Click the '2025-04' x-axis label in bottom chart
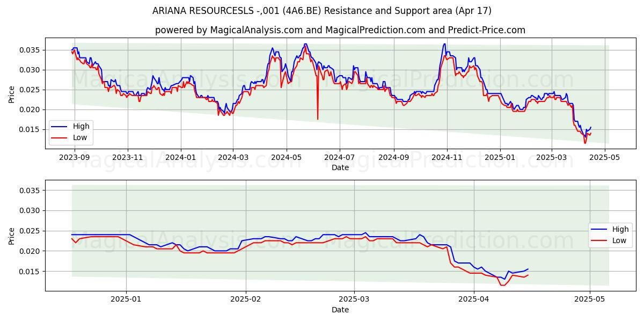 coord(474,299)
